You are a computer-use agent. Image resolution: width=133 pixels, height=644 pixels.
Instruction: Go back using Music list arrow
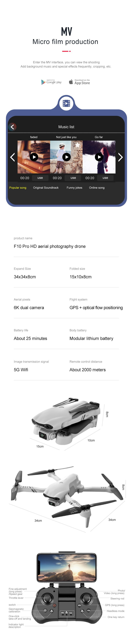coord(12,127)
